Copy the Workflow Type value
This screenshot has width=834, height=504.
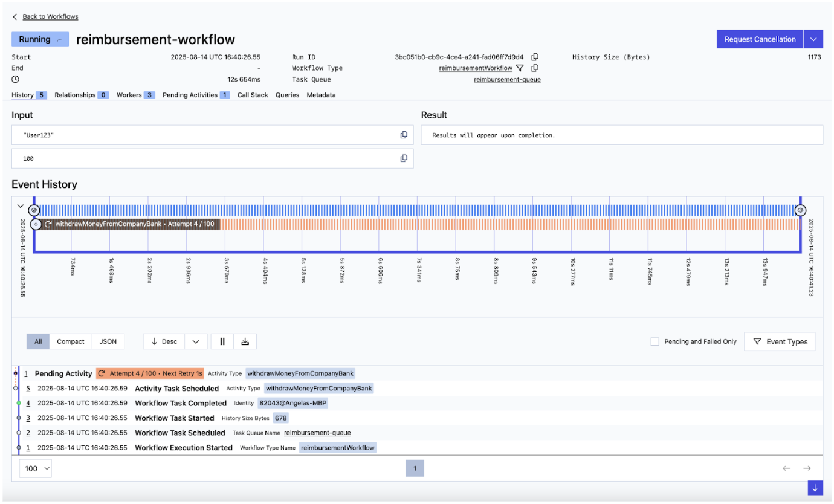[x=534, y=68]
